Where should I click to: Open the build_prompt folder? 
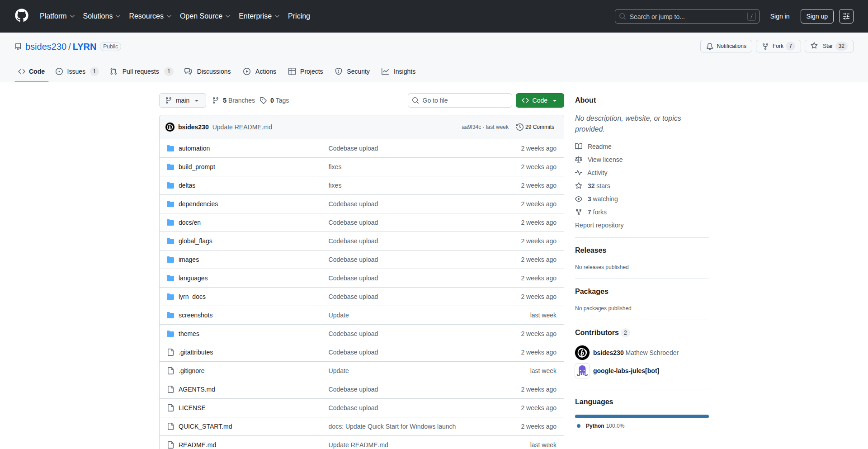197,167
